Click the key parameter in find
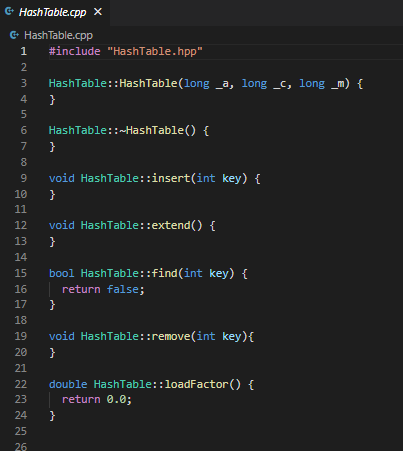403x451 pixels. point(219,273)
